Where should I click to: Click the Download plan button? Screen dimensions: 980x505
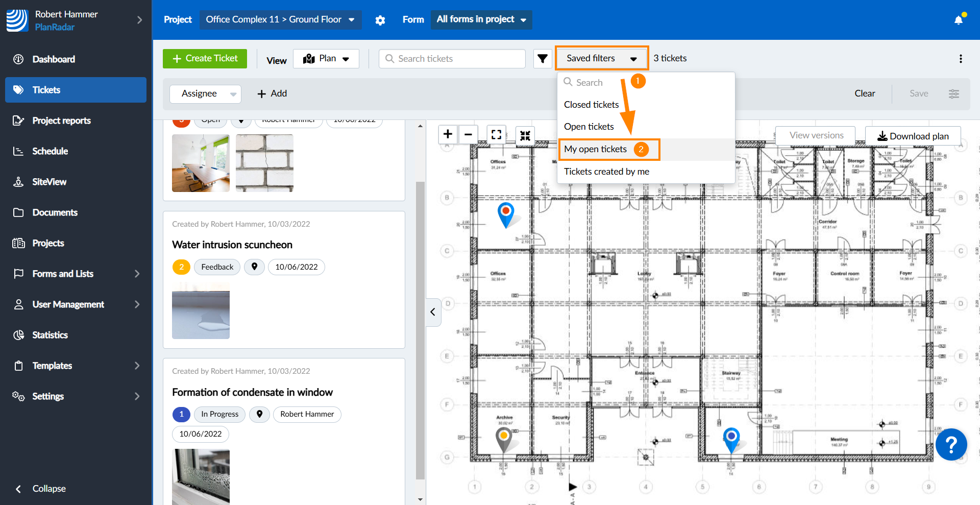(913, 136)
